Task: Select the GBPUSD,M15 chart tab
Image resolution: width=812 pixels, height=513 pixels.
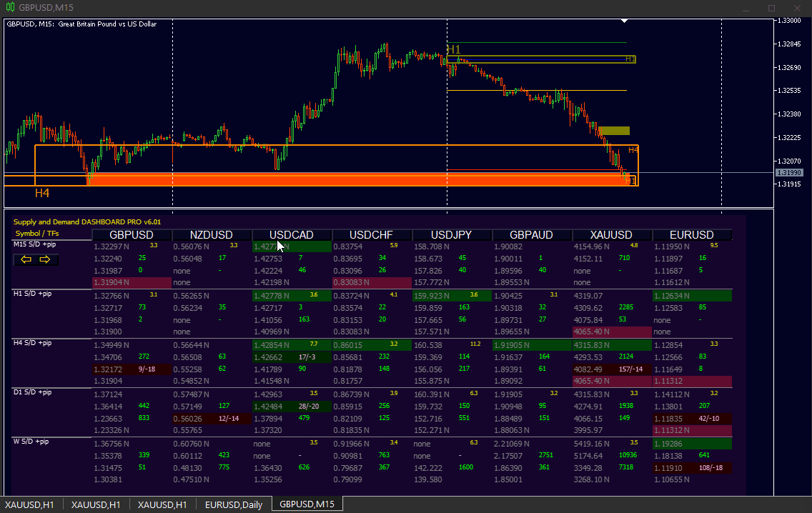Action: pos(307,504)
